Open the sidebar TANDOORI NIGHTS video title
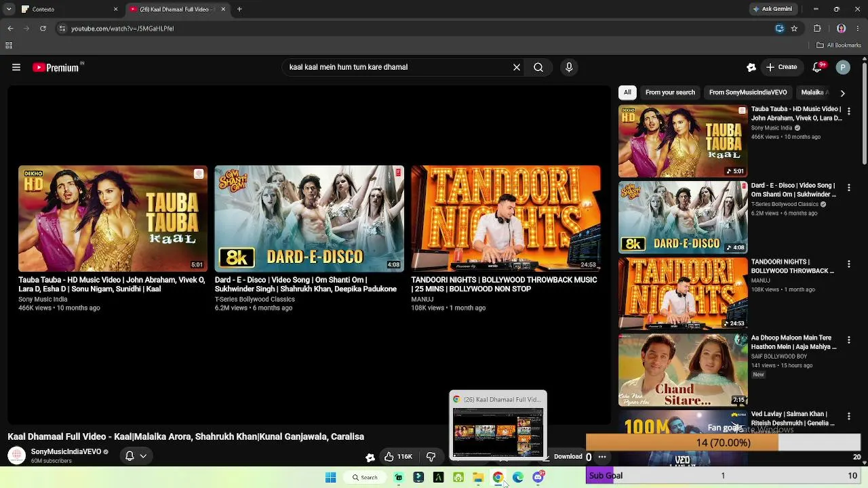868x488 pixels. click(793, 266)
